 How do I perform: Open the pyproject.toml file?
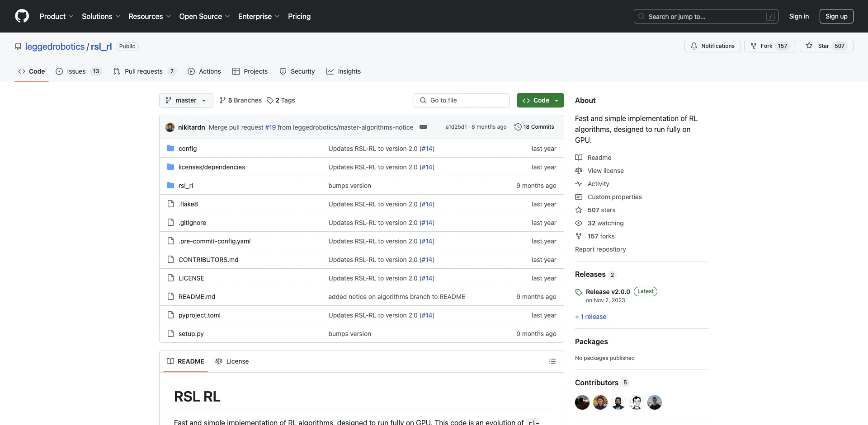click(199, 315)
